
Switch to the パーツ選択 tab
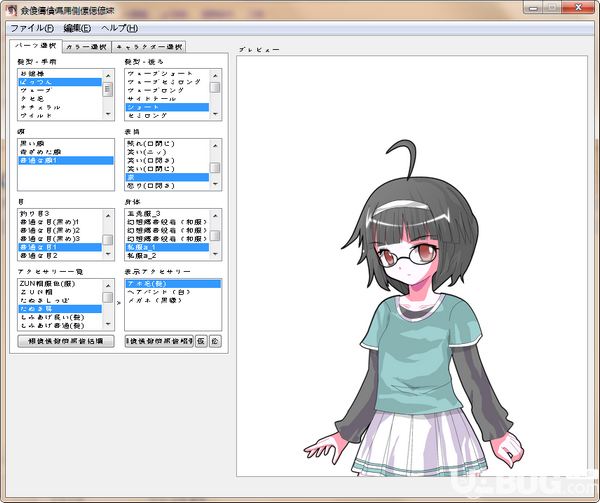coord(35,46)
